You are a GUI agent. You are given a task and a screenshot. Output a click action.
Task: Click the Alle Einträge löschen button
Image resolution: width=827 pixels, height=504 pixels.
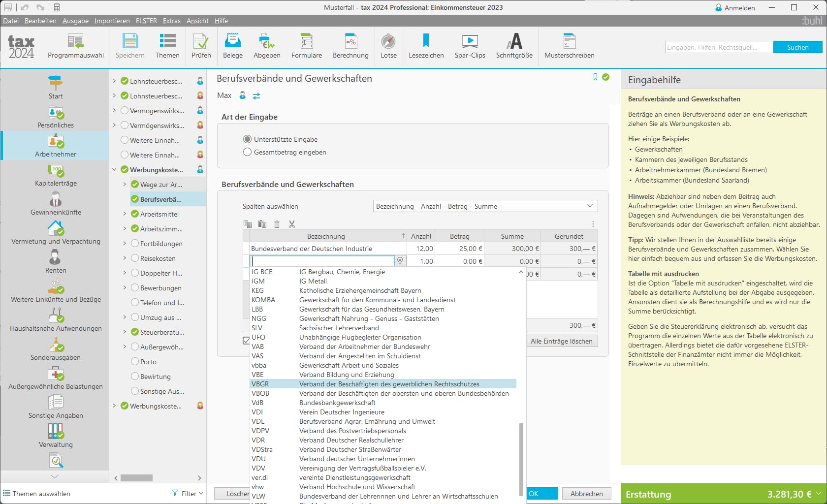point(562,341)
